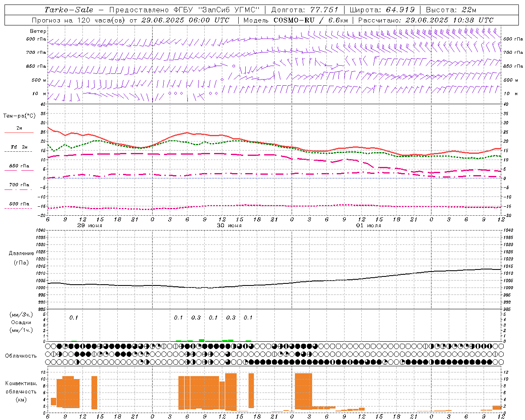
Task: Click the 500 гПа temperature legend entry
Action: tap(19, 204)
